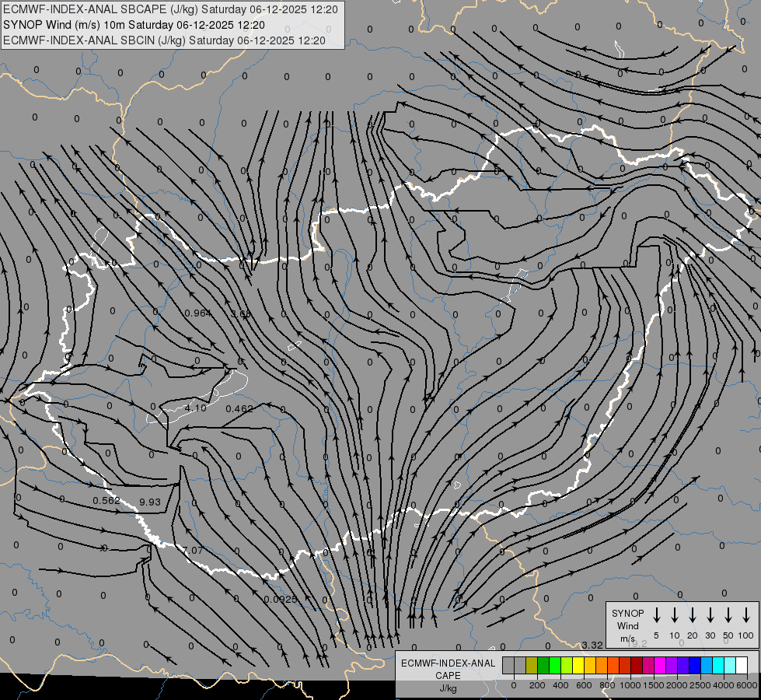Click the 100 label in wind legend

tap(746, 635)
